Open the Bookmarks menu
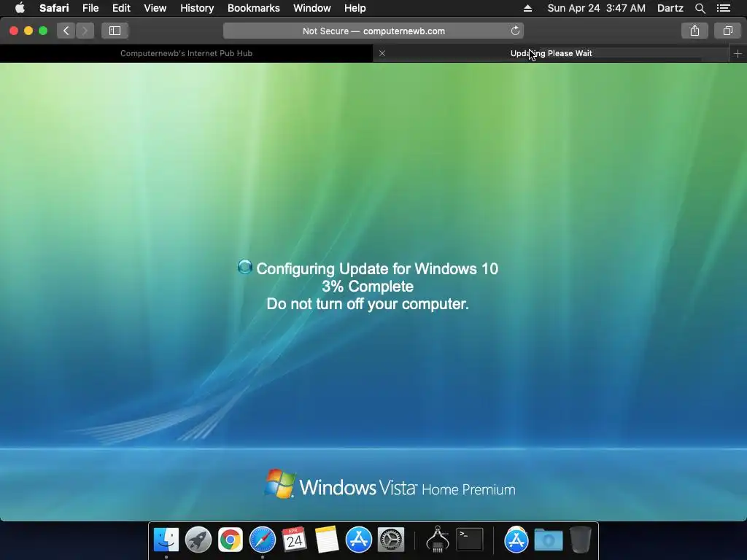The image size is (747, 560). click(x=253, y=8)
